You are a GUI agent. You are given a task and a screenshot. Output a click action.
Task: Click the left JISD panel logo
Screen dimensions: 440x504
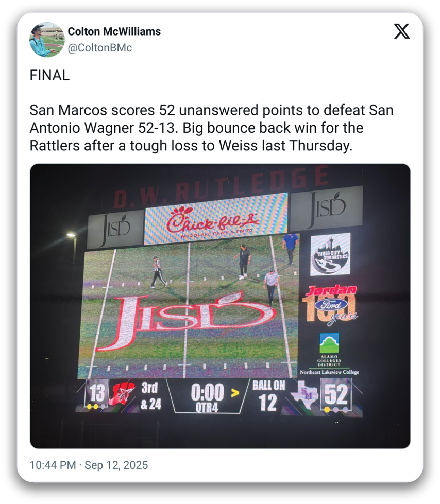tap(115, 228)
